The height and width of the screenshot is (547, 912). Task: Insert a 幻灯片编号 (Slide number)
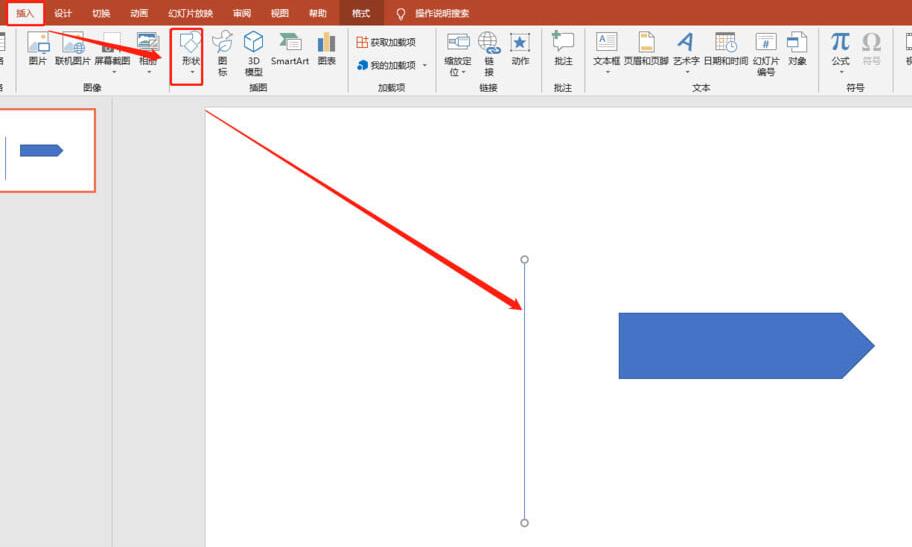point(765,50)
